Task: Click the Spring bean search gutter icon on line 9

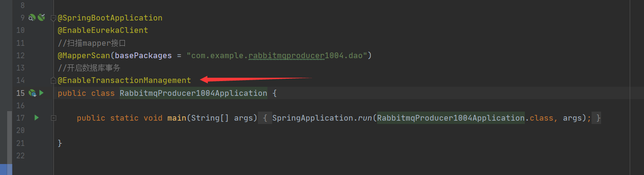Action: click(x=32, y=18)
